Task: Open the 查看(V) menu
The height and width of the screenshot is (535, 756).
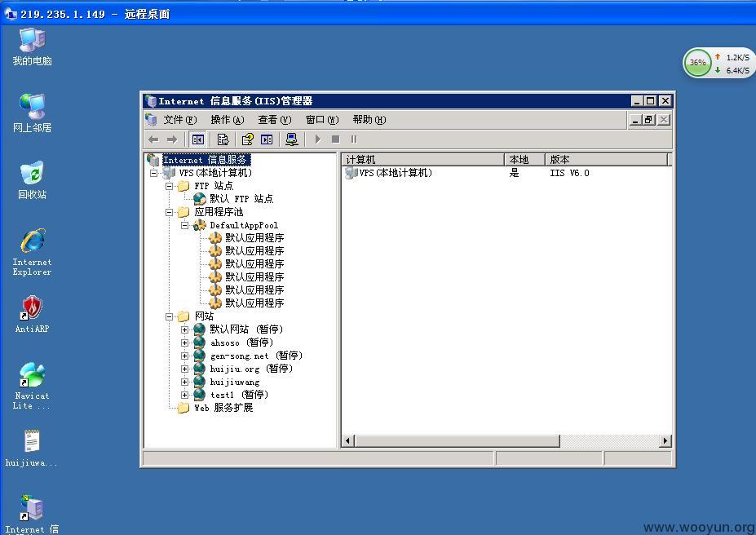Action: point(274,120)
